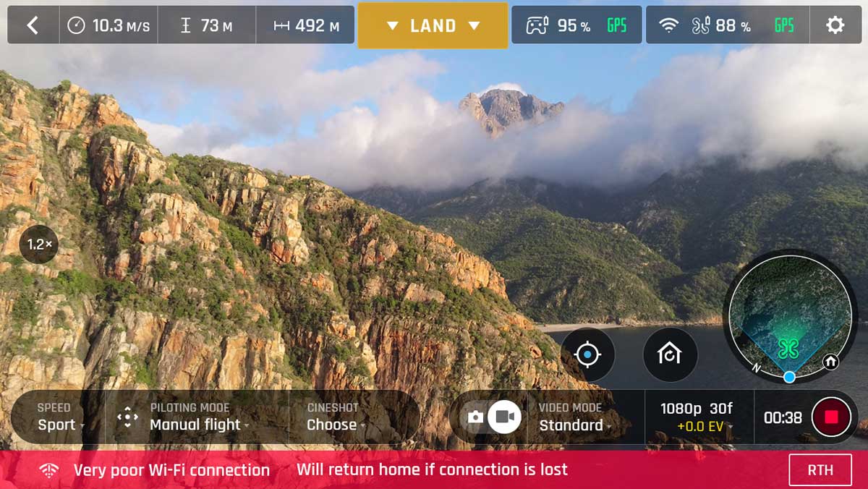Expand the Speed Sport dropdown
The image size is (868, 489).
(x=59, y=417)
